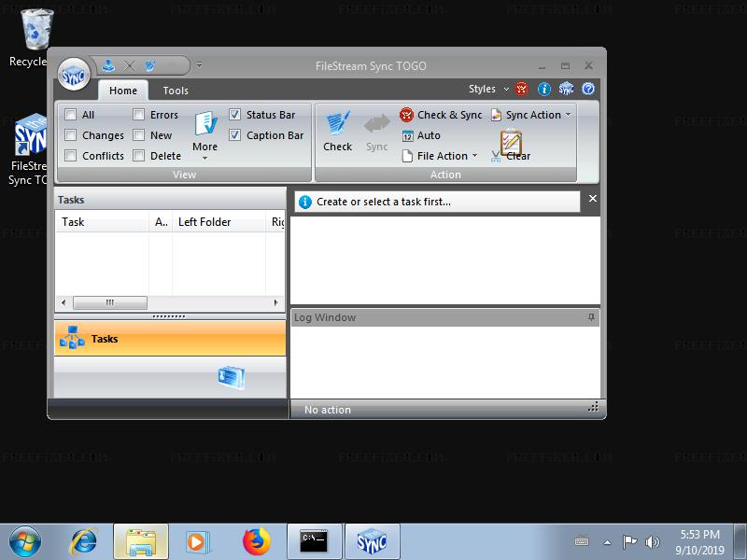Click the A.. column header

point(161,222)
